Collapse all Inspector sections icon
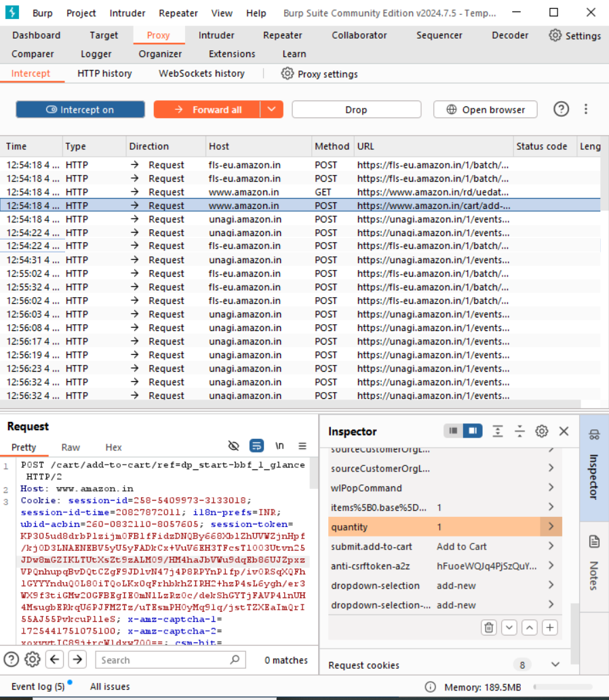 tap(519, 431)
